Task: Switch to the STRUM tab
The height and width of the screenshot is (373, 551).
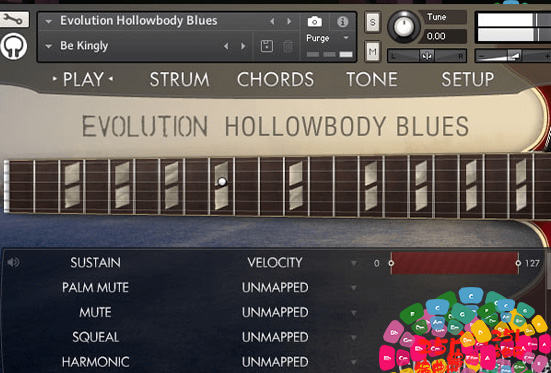Action: tap(179, 79)
